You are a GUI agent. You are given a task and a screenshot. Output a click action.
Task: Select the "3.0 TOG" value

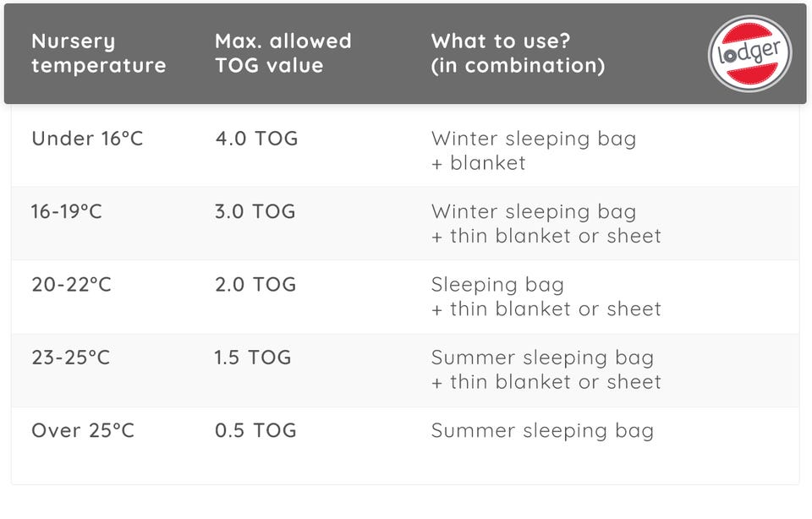click(255, 211)
